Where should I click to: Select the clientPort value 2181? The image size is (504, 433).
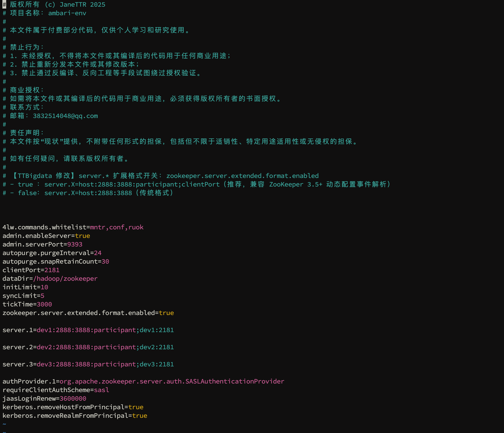coord(52,270)
